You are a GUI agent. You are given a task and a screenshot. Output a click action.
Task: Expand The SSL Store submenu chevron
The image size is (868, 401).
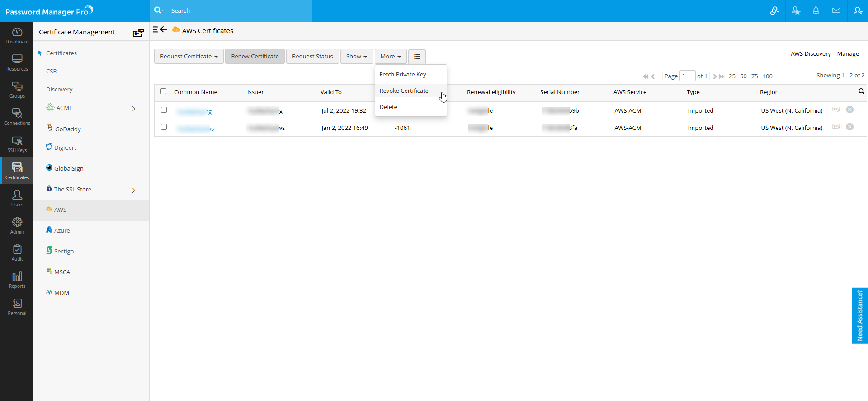coord(134,190)
